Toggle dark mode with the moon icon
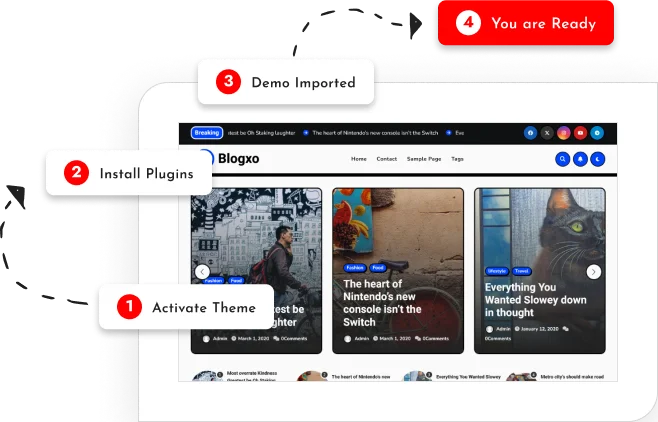 [x=598, y=159]
